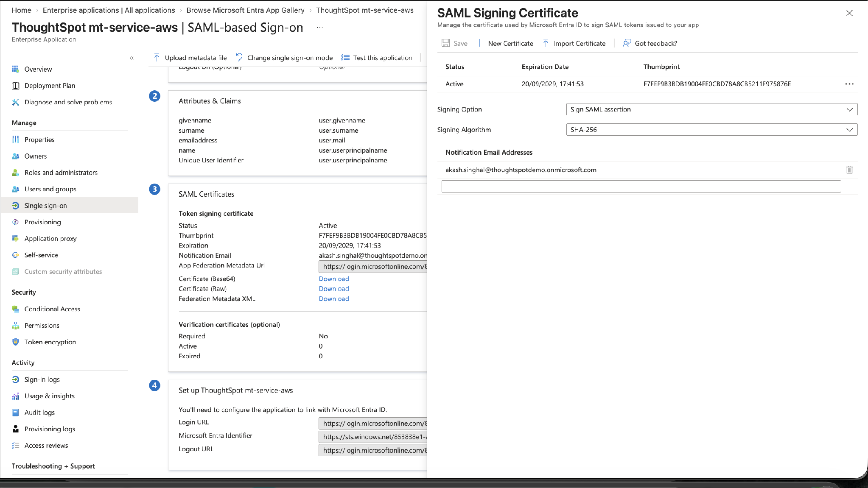
Task: Open Roles and administrators icon
Action: [15, 173]
